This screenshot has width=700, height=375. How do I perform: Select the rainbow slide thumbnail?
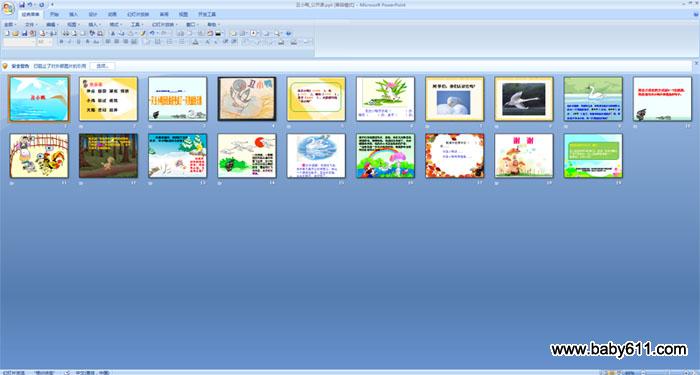385,156
